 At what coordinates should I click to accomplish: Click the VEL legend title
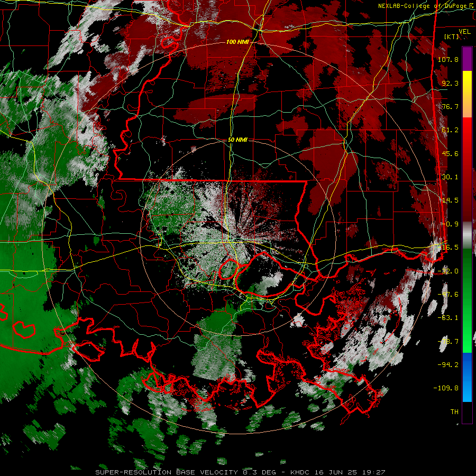[x=464, y=32]
